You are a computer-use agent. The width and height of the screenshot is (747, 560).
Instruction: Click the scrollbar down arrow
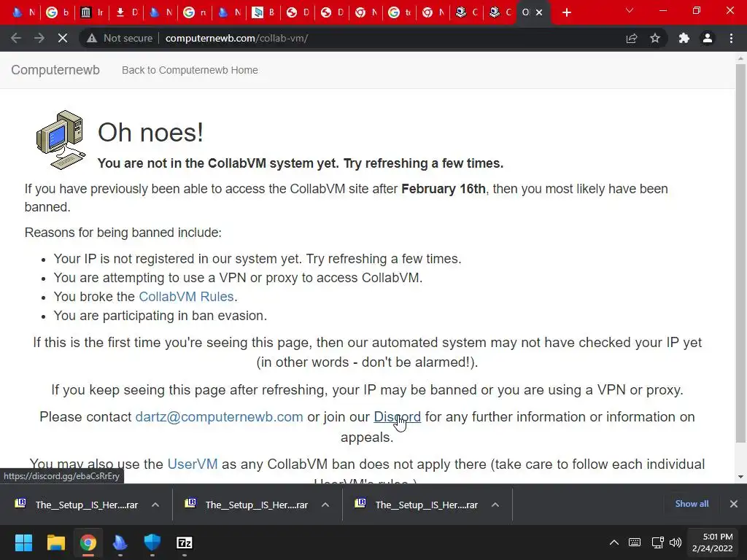(740, 477)
